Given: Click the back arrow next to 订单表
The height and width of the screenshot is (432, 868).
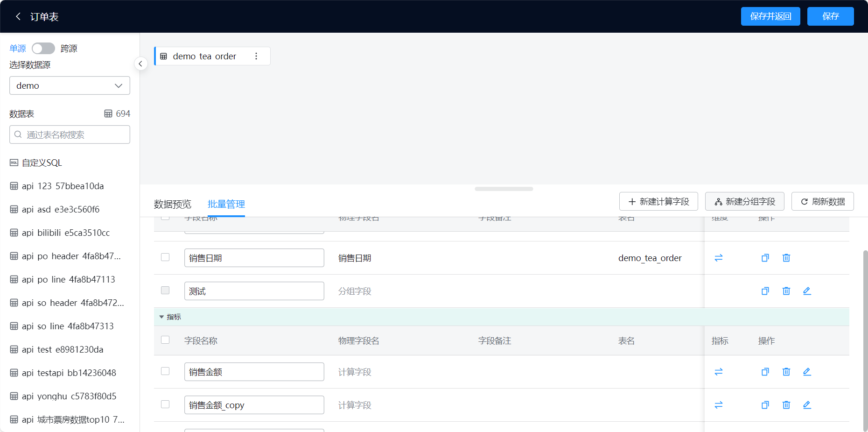Looking at the screenshot, I should (18, 16).
